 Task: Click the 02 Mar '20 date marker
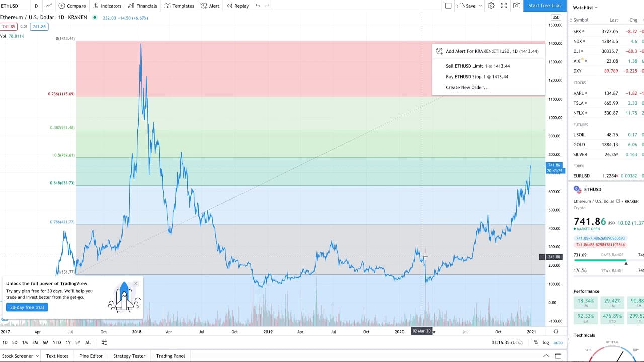[x=422, y=331]
